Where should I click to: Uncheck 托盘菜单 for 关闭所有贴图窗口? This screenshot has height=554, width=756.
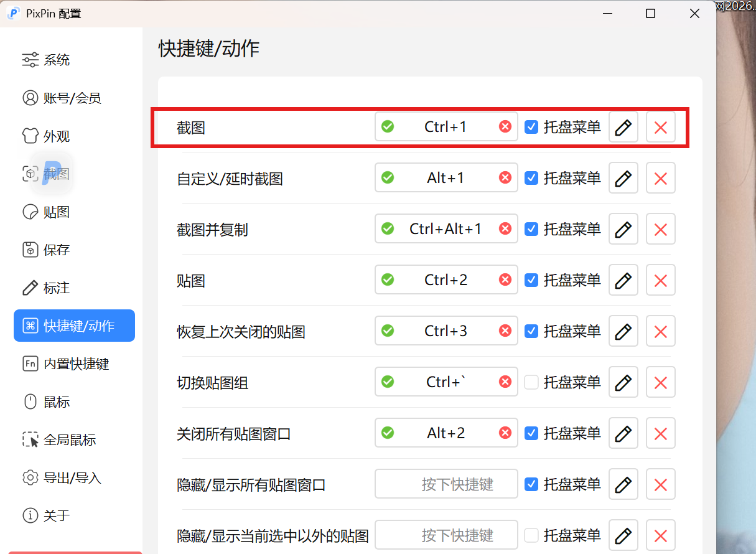pos(531,433)
